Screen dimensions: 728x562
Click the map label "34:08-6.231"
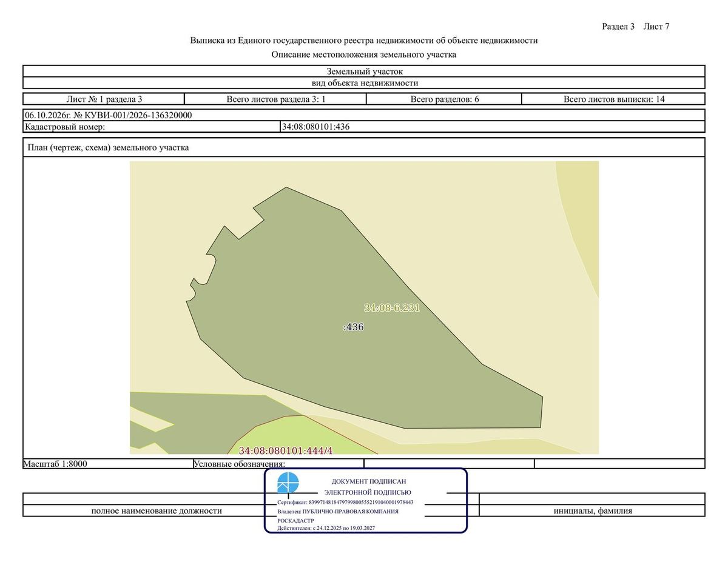tap(392, 307)
